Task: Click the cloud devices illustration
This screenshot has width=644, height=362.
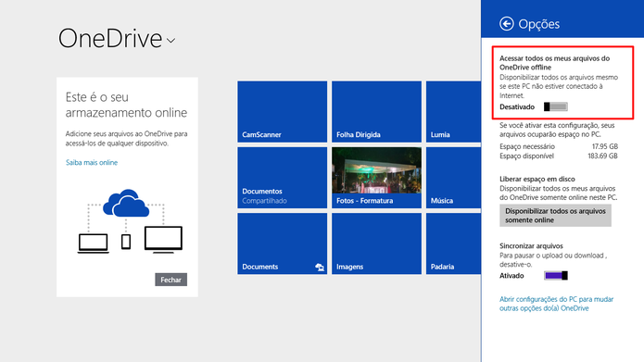Action: coord(130,221)
